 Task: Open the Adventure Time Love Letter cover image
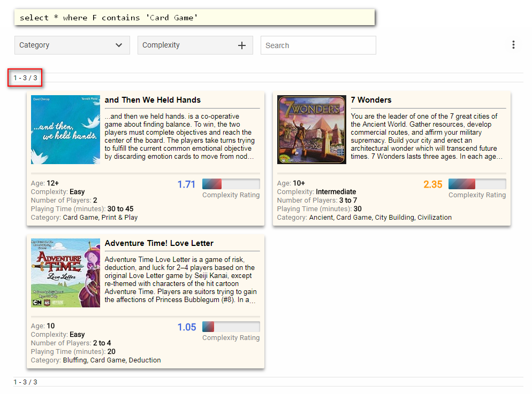(x=65, y=273)
